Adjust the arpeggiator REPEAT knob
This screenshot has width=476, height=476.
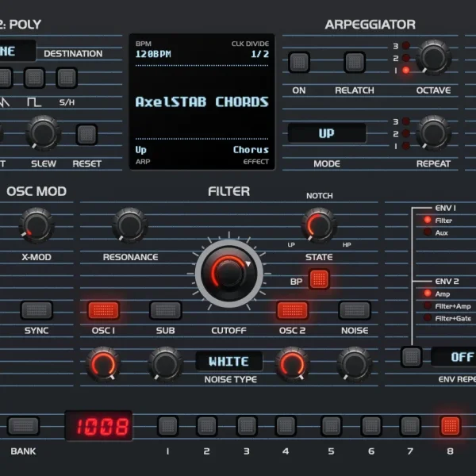point(433,133)
